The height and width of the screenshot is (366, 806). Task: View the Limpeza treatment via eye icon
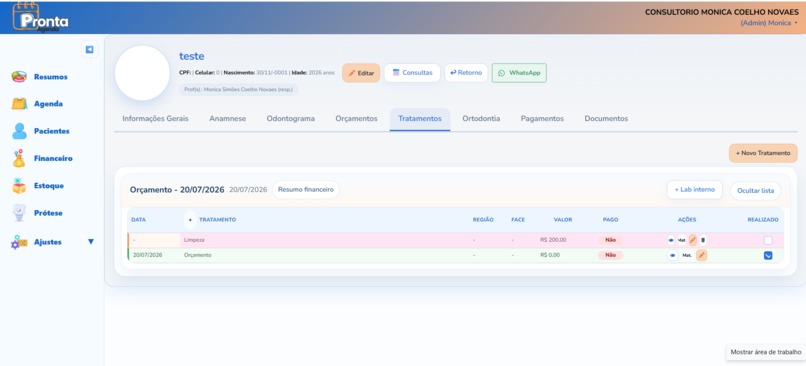coord(671,240)
